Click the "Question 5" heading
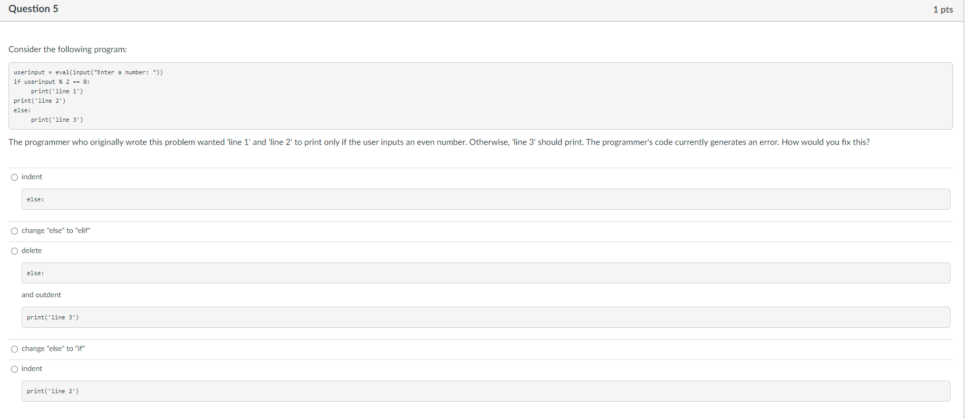Viewport: 980px width, 419px height. (33, 9)
